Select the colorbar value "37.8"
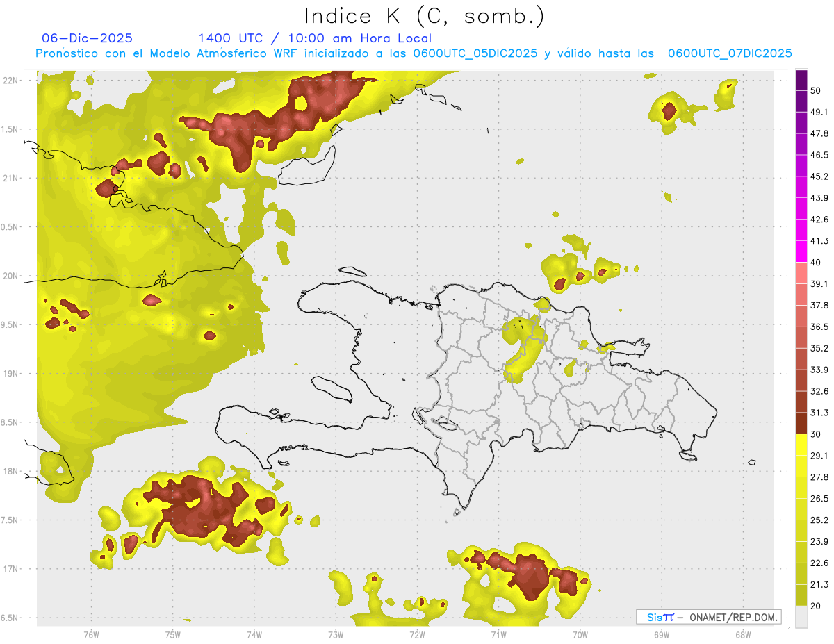This screenshot has width=834, height=644. tap(819, 305)
